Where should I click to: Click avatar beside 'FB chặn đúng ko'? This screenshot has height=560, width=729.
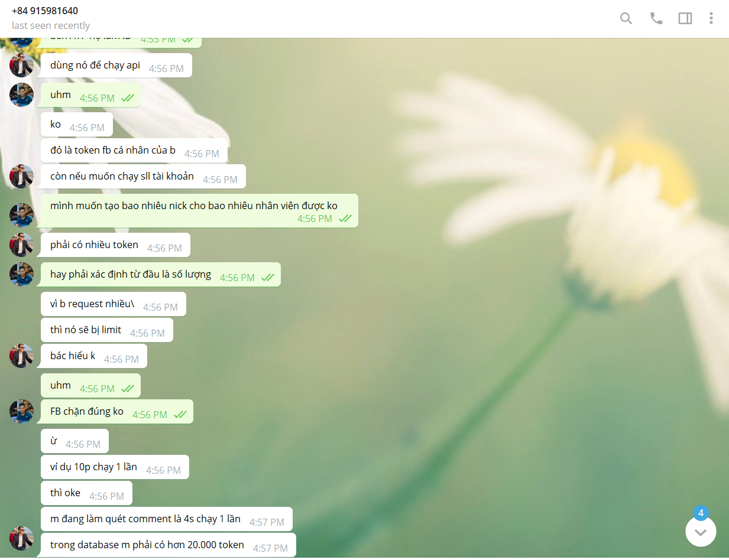(x=21, y=412)
